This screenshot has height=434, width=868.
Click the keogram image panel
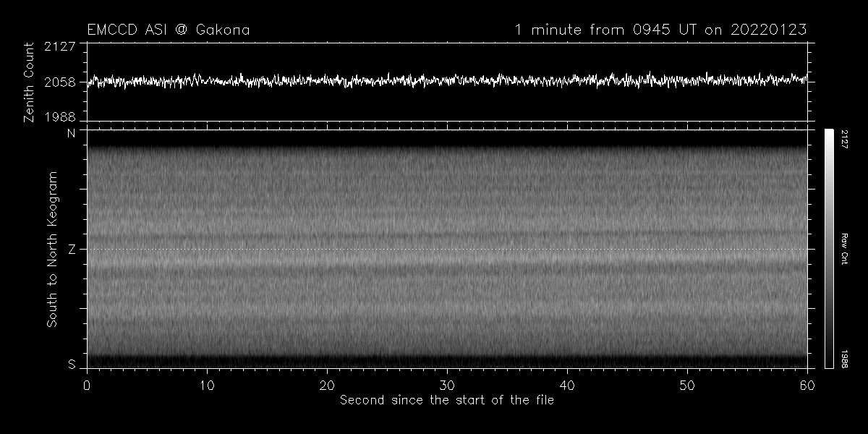[x=447, y=249]
